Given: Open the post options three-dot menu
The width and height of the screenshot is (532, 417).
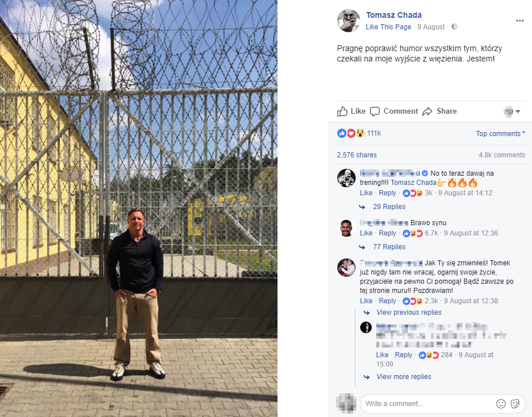Looking at the screenshot, I should (519, 21).
